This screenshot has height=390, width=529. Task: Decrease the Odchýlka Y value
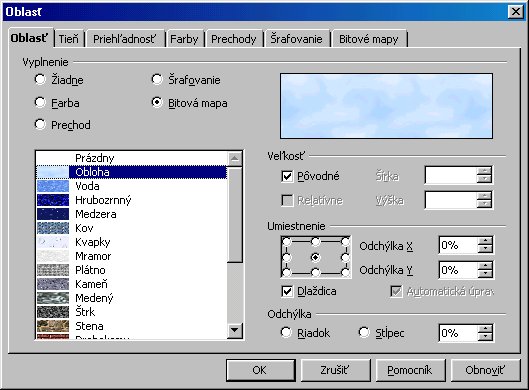485,274
